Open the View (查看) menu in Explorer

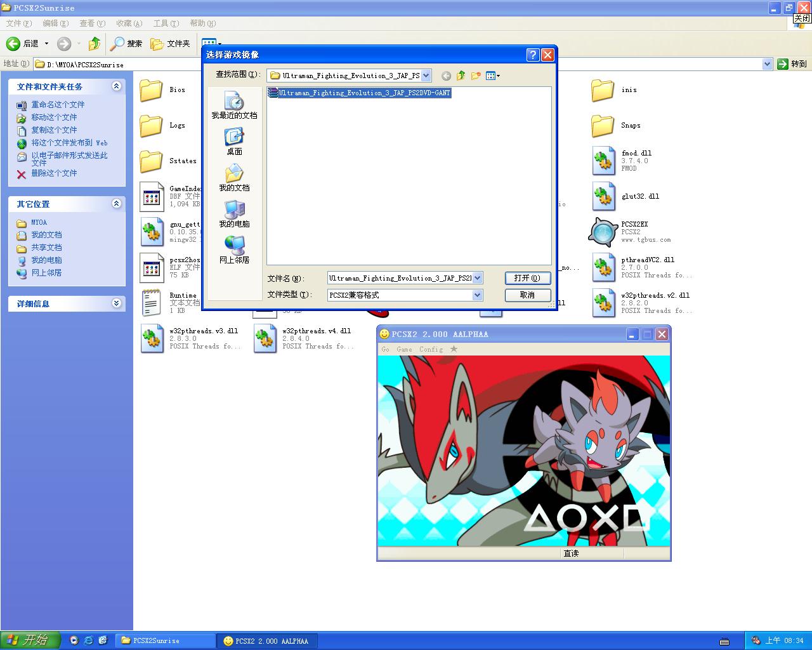click(92, 23)
